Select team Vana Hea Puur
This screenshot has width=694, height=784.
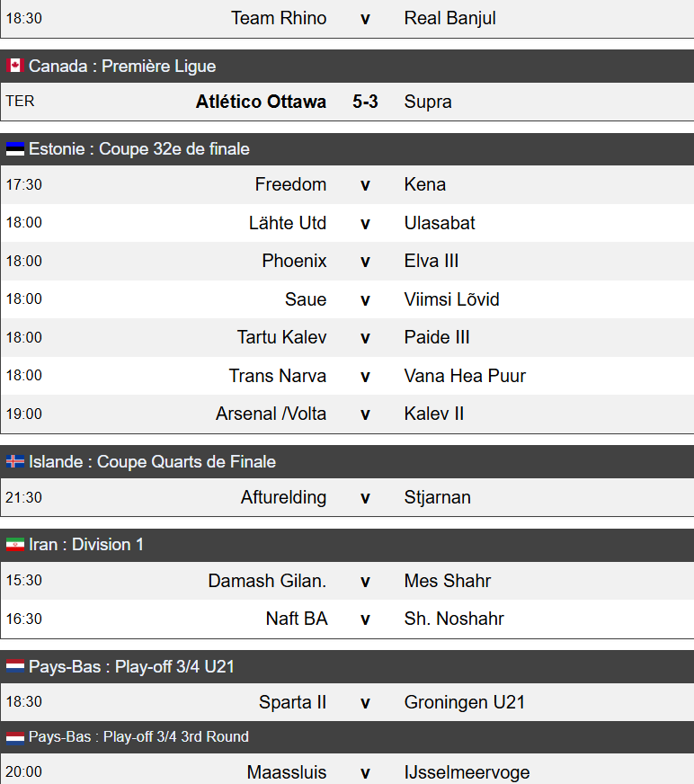point(465,376)
